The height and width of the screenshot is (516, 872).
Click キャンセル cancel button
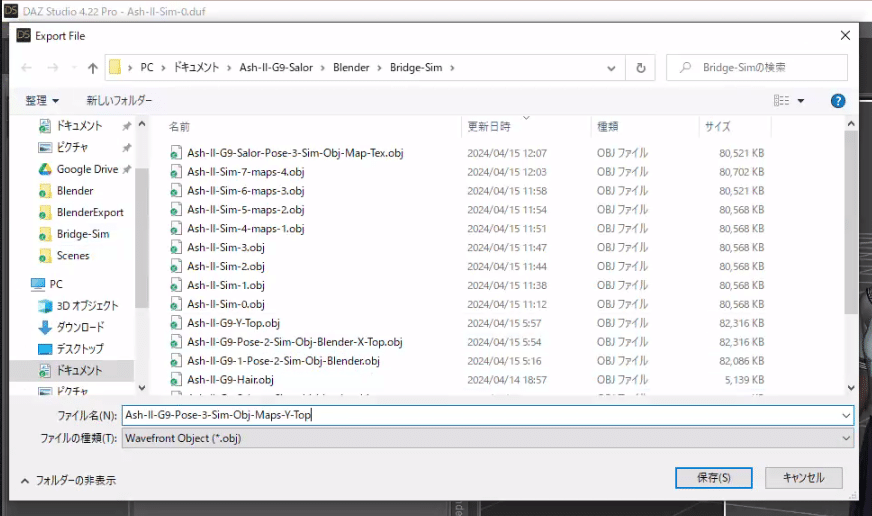(804, 478)
